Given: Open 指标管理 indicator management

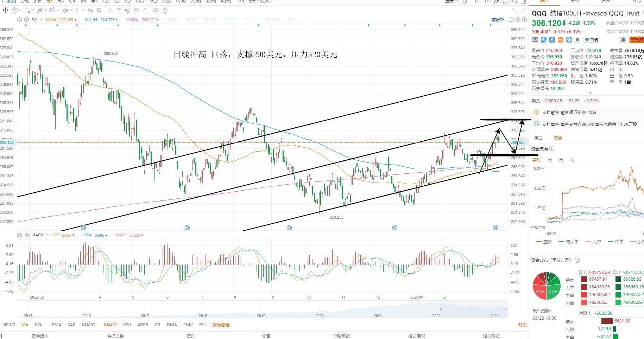Looking at the screenshot, I should click(221, 325).
